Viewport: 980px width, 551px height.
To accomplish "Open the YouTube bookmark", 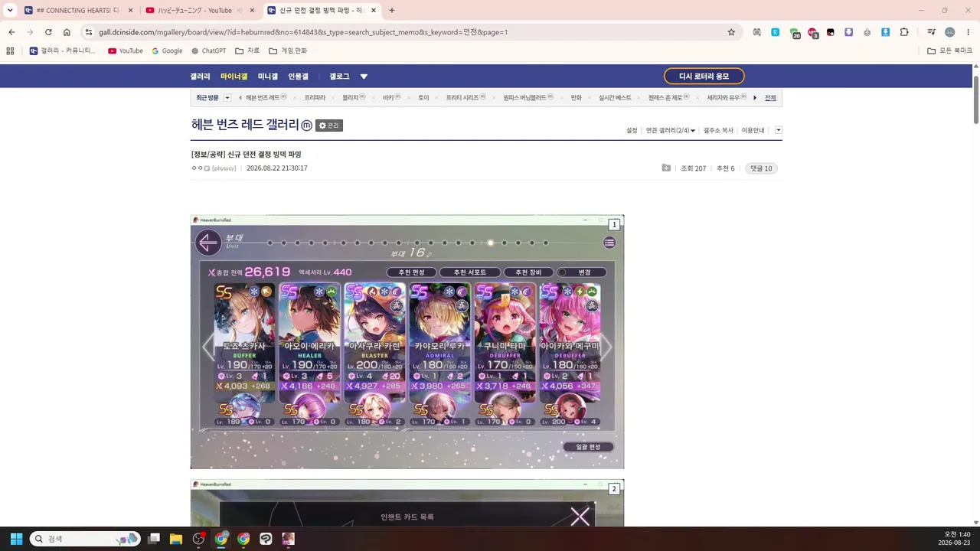I will point(126,51).
